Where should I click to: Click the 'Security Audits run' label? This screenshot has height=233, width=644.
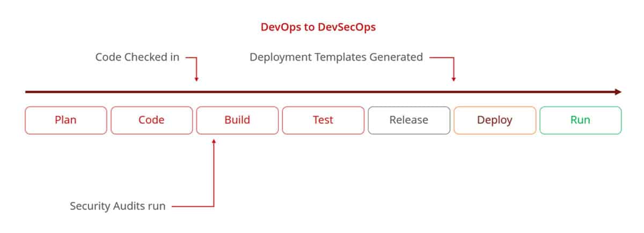(x=118, y=206)
